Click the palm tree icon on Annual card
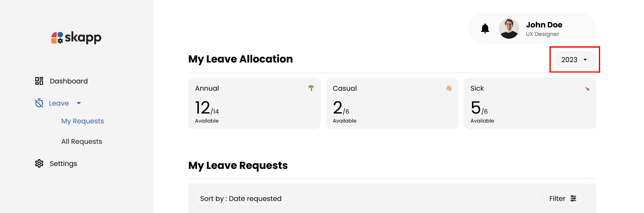 (311, 88)
